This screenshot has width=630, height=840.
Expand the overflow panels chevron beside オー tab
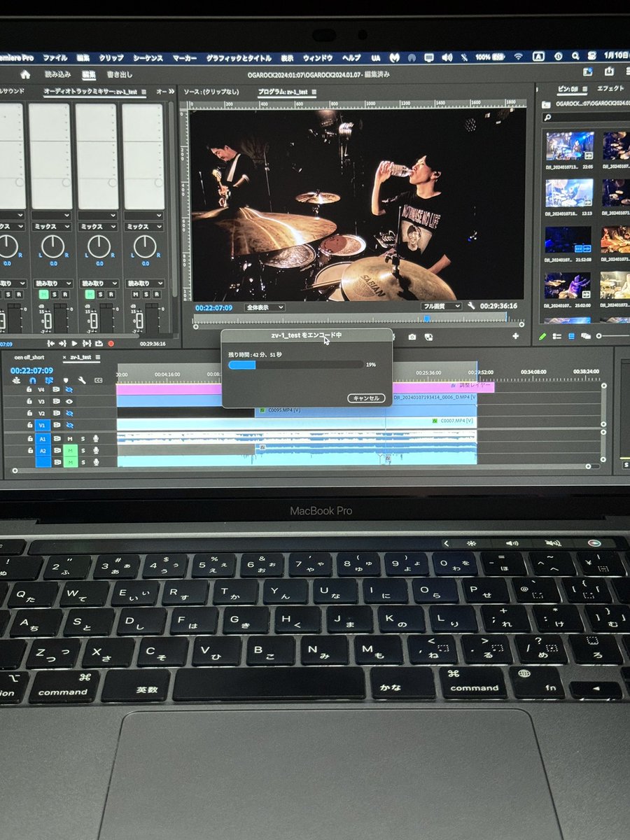click(171, 92)
